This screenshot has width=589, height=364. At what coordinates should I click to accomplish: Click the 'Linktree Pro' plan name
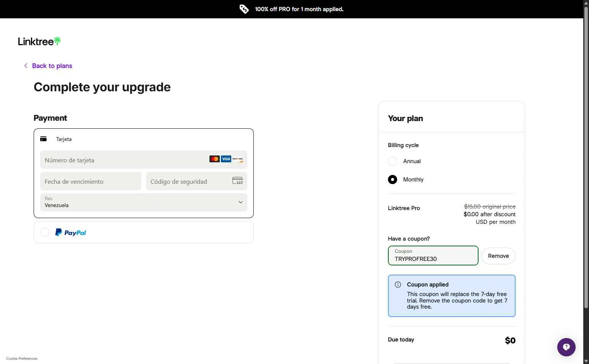[404, 208]
